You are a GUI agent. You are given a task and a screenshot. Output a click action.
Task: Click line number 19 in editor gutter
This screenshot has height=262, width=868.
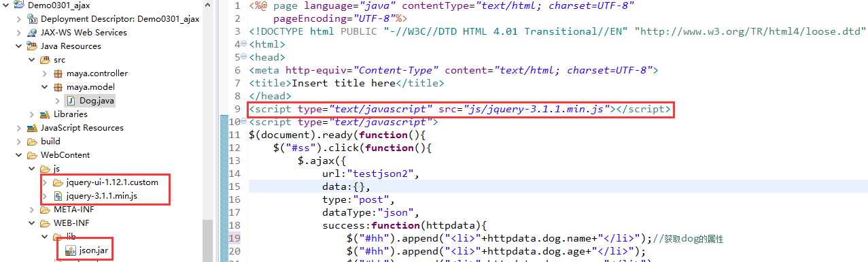click(x=235, y=238)
